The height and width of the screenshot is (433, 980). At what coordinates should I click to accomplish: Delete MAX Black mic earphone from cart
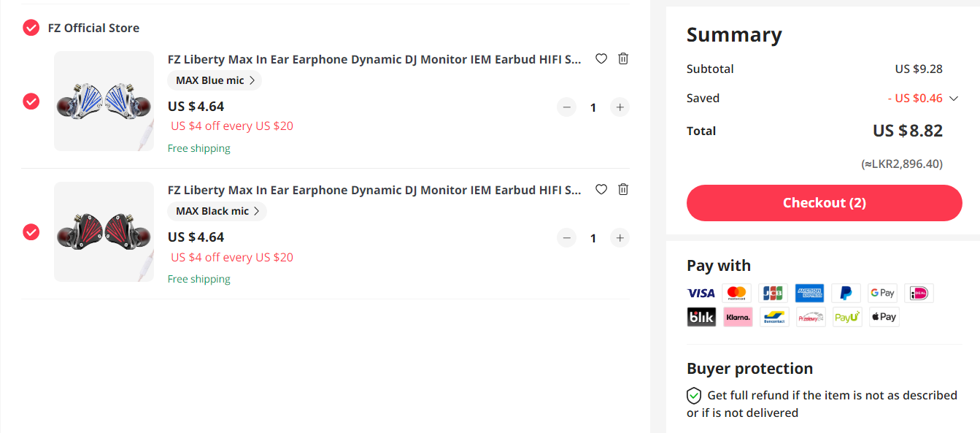(623, 190)
